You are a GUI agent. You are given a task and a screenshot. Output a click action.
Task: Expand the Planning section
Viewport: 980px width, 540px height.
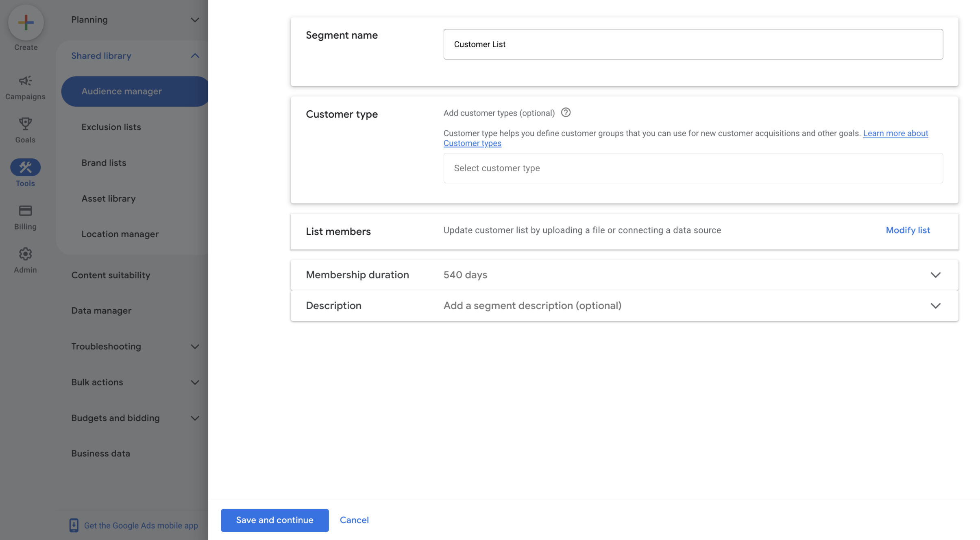pyautogui.click(x=196, y=20)
